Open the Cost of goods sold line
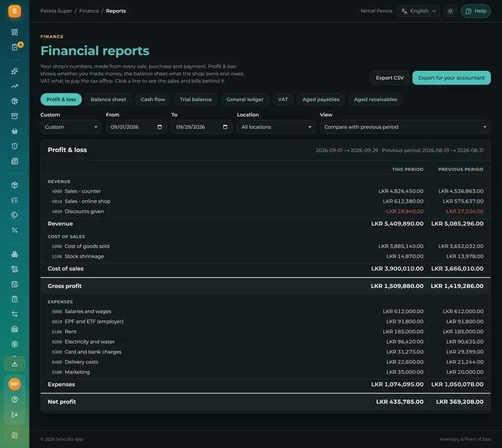The height and width of the screenshot is (448, 502). pyautogui.click(x=265, y=246)
